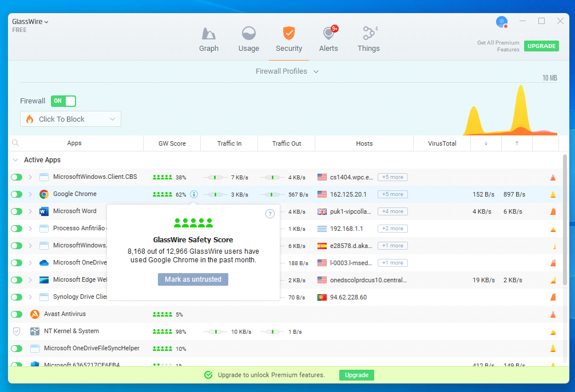Click the app list vertical scrollbar
Screen dimensions: 575x392
tap(565, 220)
